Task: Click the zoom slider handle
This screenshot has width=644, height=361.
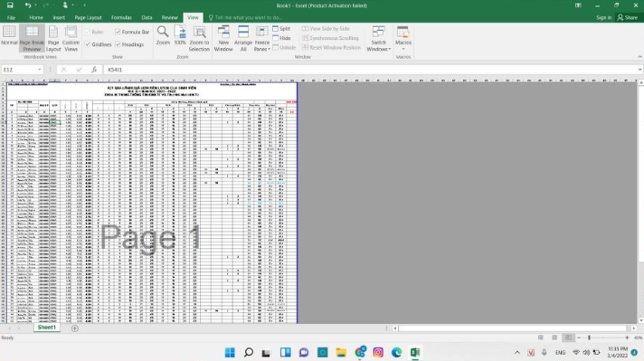Action: 589,337
